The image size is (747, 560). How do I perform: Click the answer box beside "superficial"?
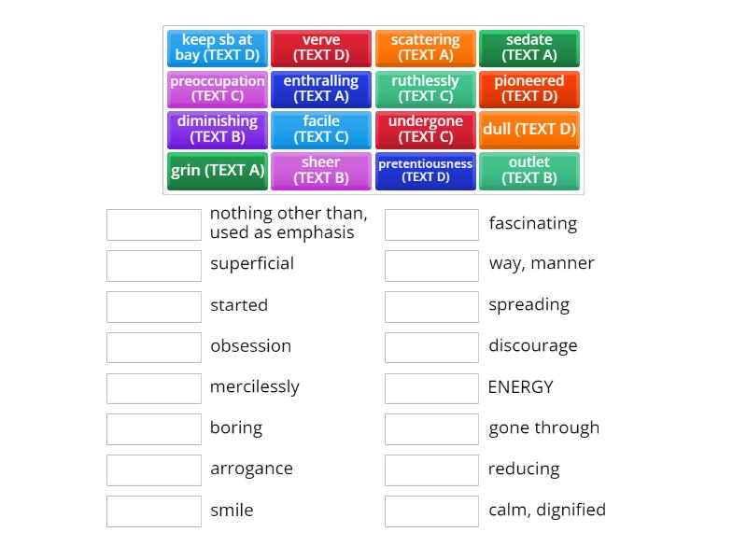pos(154,265)
